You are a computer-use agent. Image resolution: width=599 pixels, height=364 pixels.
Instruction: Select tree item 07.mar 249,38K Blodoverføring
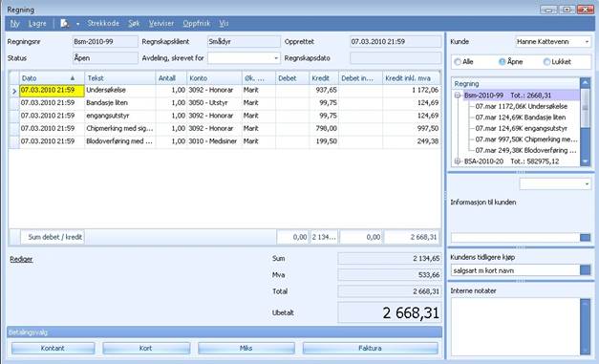click(x=525, y=150)
